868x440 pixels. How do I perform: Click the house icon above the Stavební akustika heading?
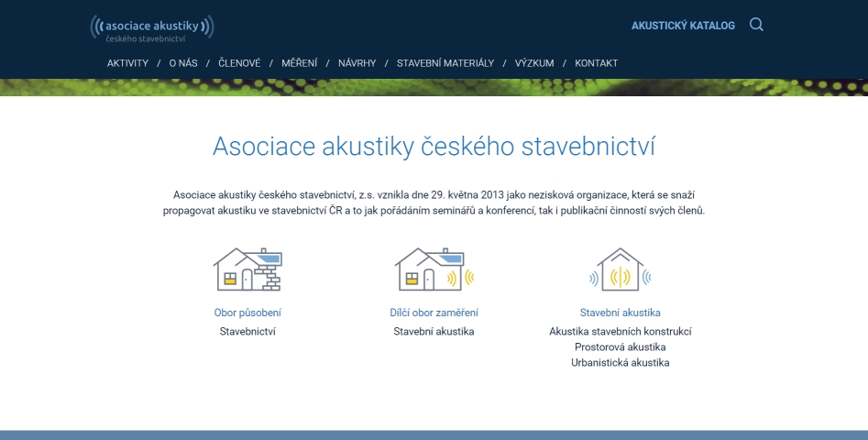(620, 269)
